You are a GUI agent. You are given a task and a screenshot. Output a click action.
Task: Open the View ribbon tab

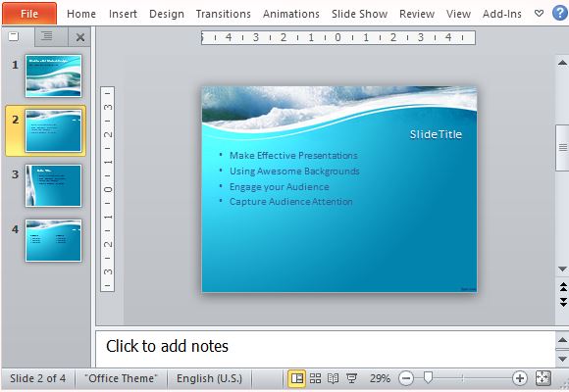pyautogui.click(x=458, y=14)
